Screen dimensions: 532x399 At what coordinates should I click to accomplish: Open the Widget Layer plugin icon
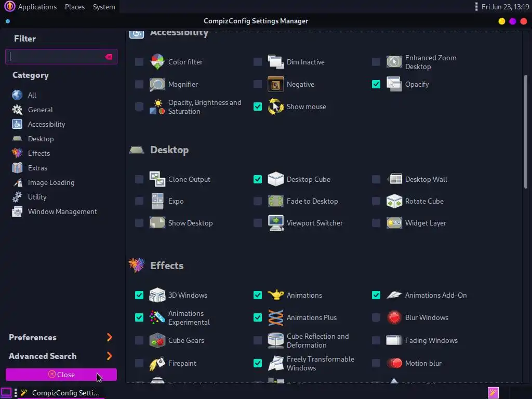click(x=394, y=223)
